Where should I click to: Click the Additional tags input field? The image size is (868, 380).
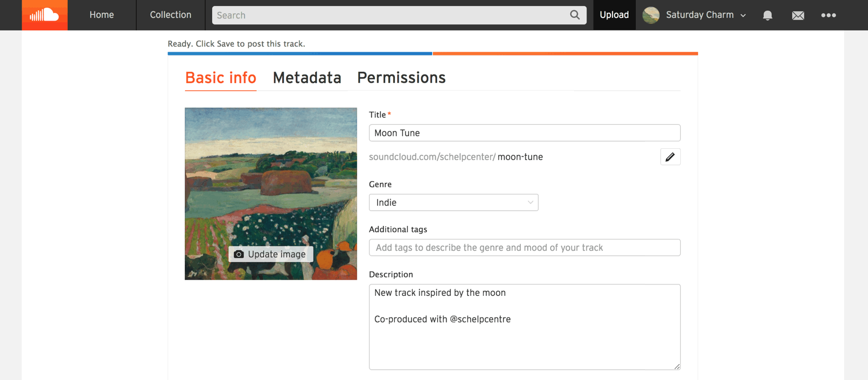[x=524, y=248]
